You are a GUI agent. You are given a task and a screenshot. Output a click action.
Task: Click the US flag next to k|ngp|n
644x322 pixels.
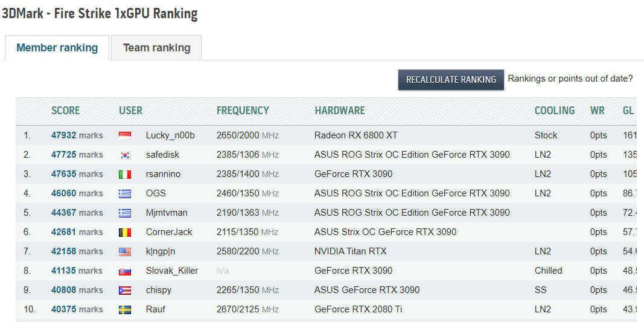click(125, 251)
